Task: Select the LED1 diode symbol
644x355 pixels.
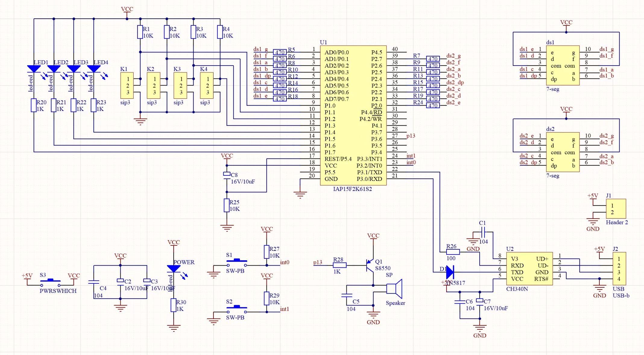Action: pyautogui.click(x=34, y=69)
